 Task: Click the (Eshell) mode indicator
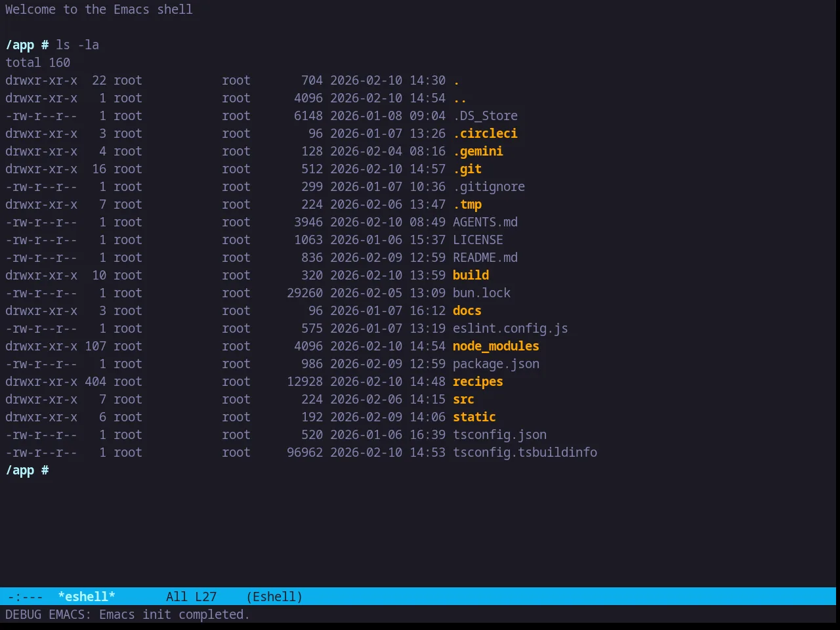coord(274,597)
